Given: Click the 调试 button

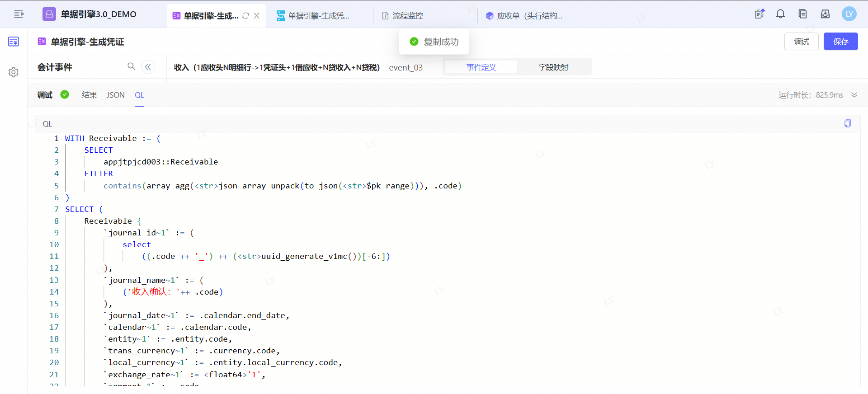Looking at the screenshot, I should pos(801,42).
